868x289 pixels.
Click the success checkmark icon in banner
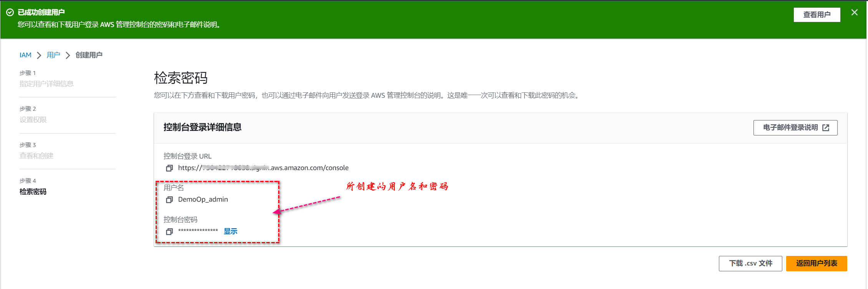click(x=10, y=13)
